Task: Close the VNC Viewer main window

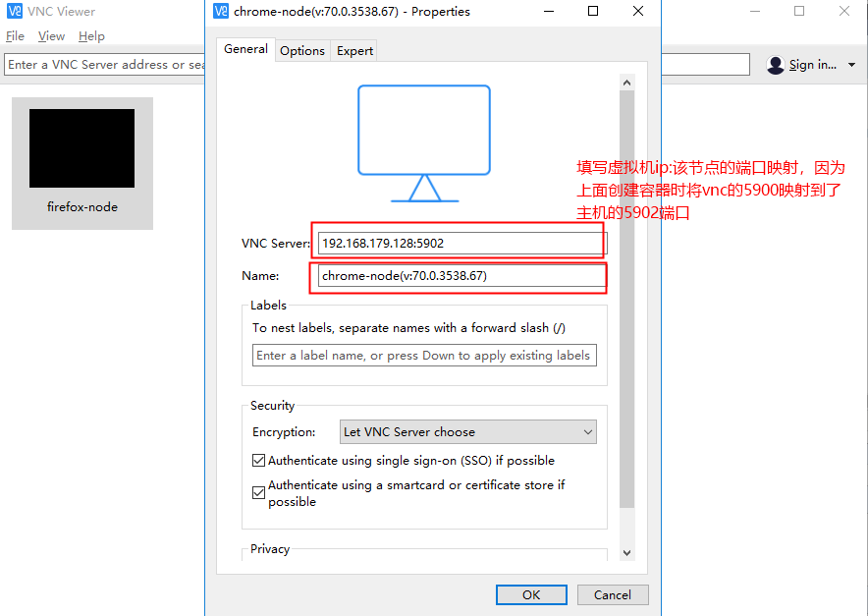Action: click(844, 11)
